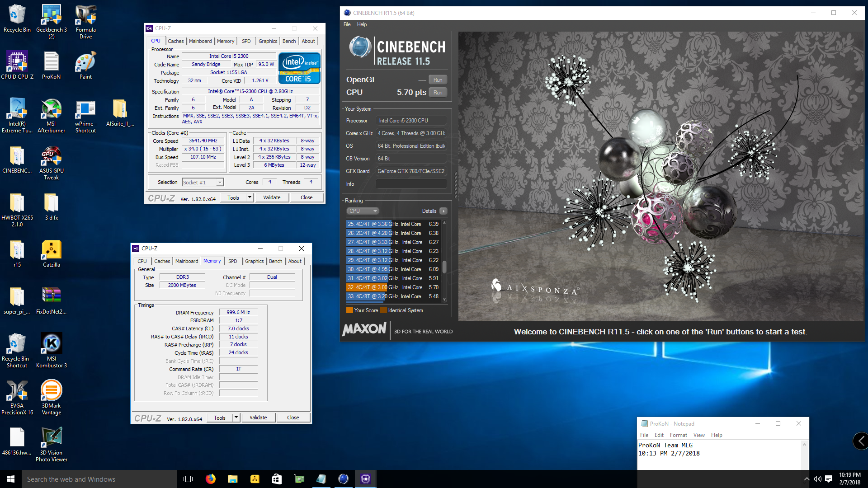868x488 pixels.
Task: Select ranking row 25. 4C/4T @ 3.36 GHz
Action: [x=393, y=224]
